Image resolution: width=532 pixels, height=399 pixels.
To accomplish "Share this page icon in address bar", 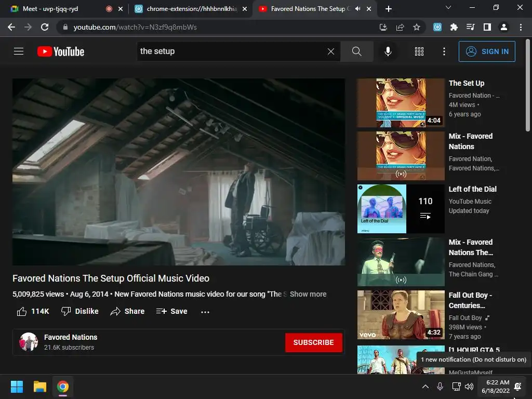I will click(400, 27).
